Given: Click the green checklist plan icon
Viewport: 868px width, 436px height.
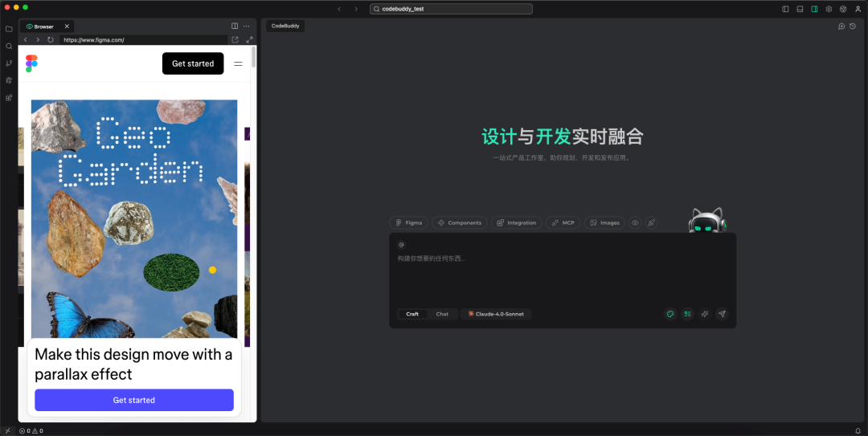Looking at the screenshot, I should point(687,314).
